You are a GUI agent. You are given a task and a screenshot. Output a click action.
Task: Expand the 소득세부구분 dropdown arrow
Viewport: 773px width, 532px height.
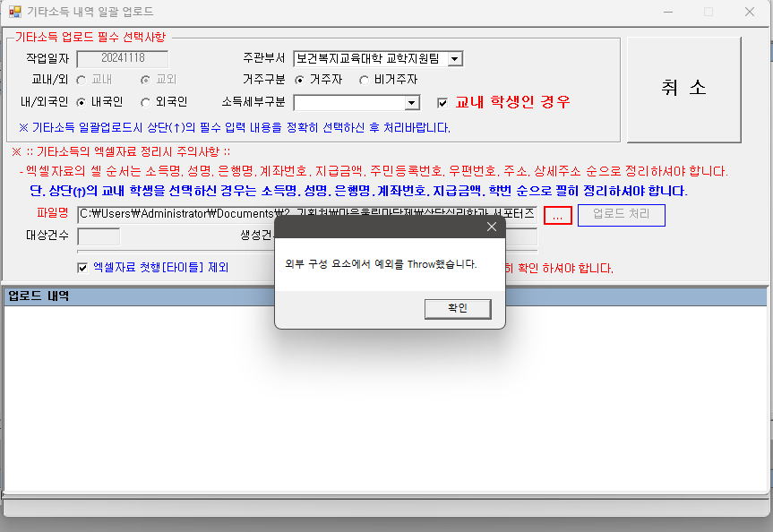(x=412, y=103)
